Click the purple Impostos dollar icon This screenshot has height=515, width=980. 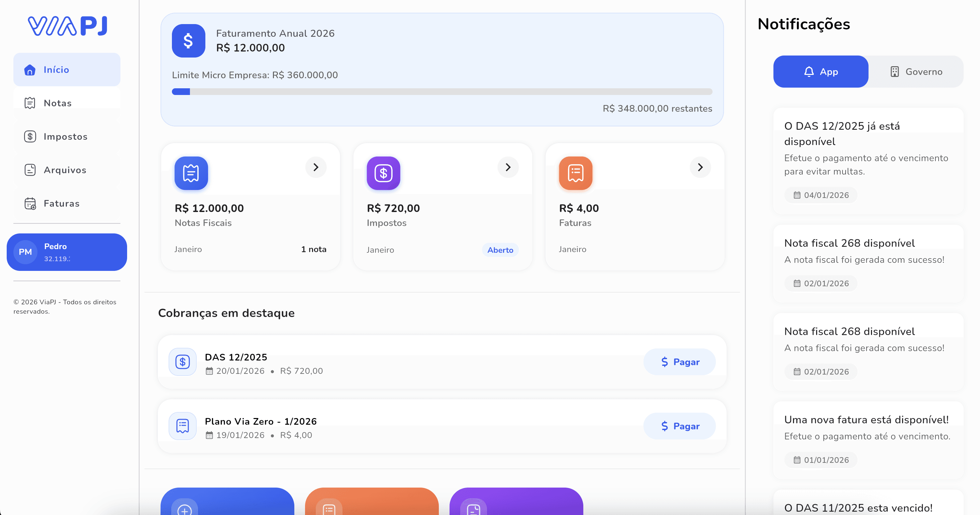(383, 173)
